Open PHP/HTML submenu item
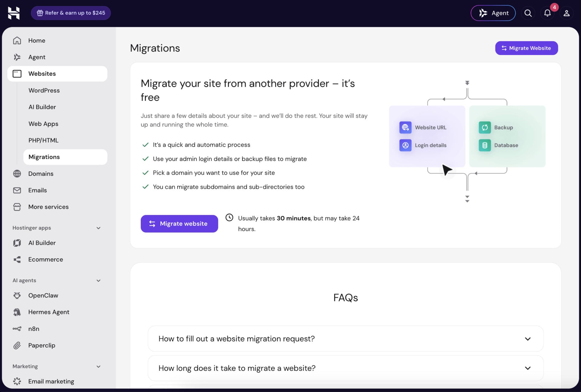This screenshot has width=581, height=392. click(x=65, y=140)
